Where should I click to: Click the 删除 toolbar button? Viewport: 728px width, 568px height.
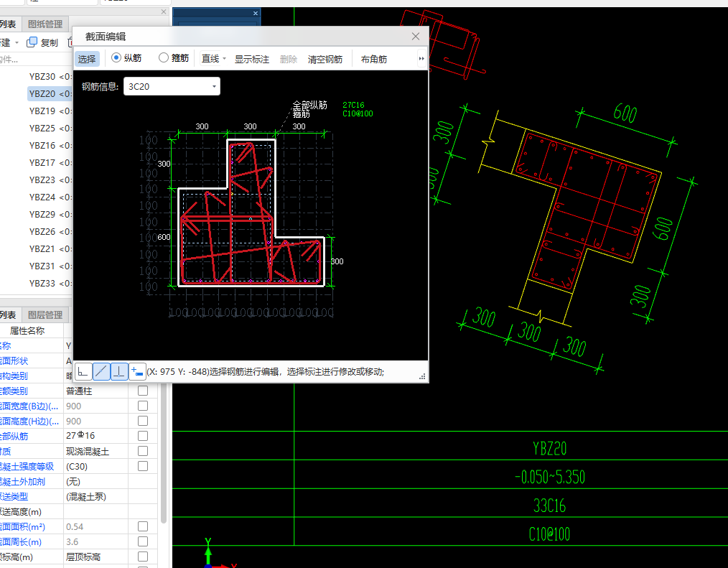click(289, 59)
